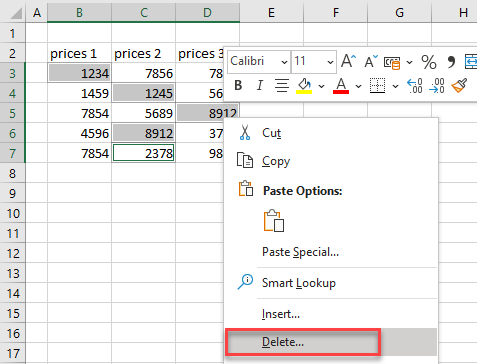The image size is (477, 364).
Task: Expand the font color dropdown arrow
Action: pos(358,86)
